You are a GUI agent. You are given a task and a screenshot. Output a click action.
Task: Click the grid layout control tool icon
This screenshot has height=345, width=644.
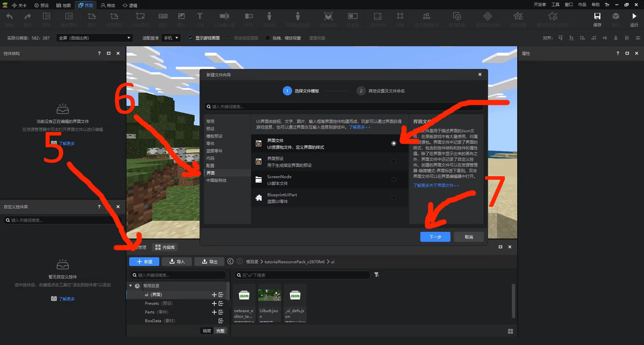pyautogui.click(x=400, y=16)
